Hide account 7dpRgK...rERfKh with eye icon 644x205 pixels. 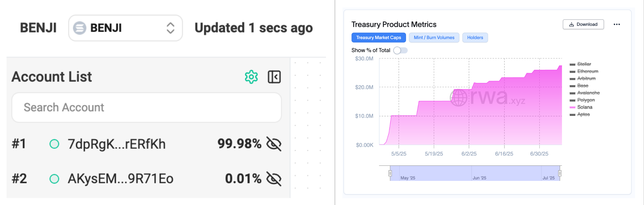(x=274, y=144)
